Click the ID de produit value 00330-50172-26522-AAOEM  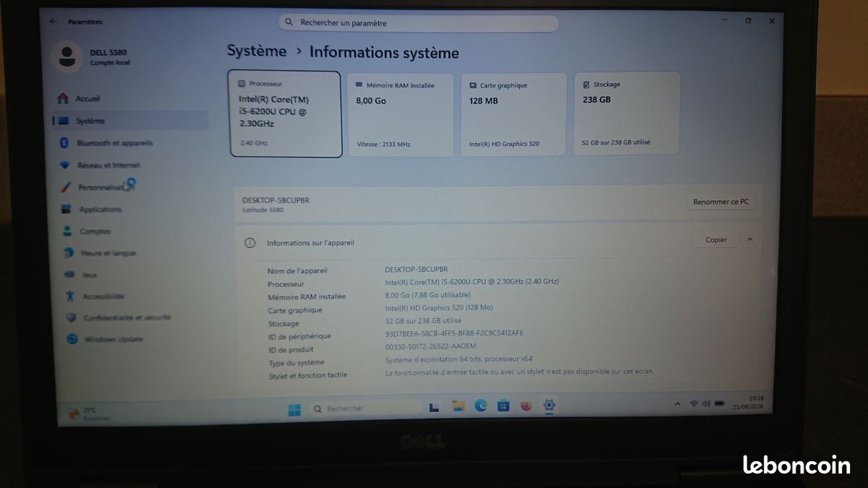tap(430, 346)
